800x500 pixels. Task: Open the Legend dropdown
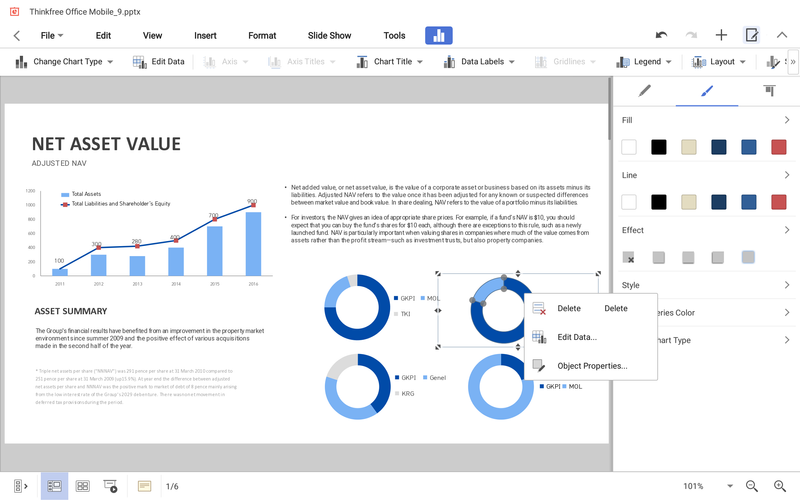click(644, 62)
